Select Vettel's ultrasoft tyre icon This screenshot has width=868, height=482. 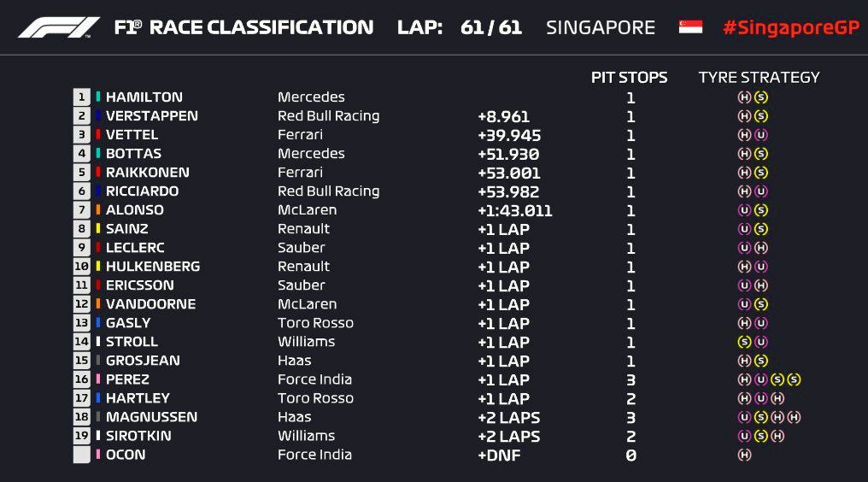tap(761, 135)
